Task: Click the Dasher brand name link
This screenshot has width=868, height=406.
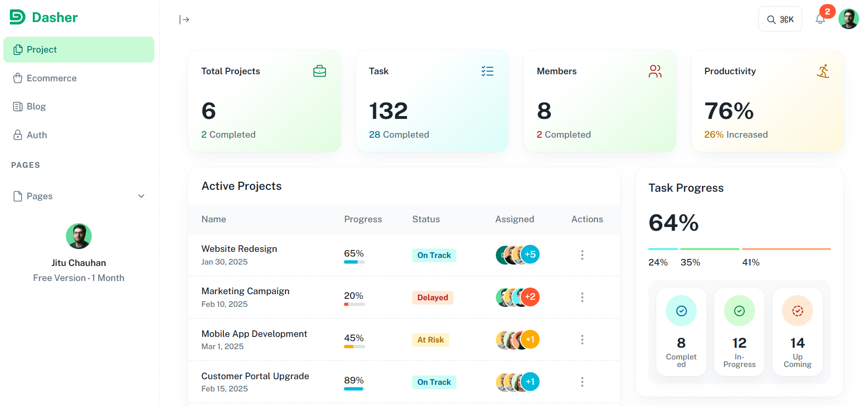Action: pyautogui.click(x=55, y=17)
